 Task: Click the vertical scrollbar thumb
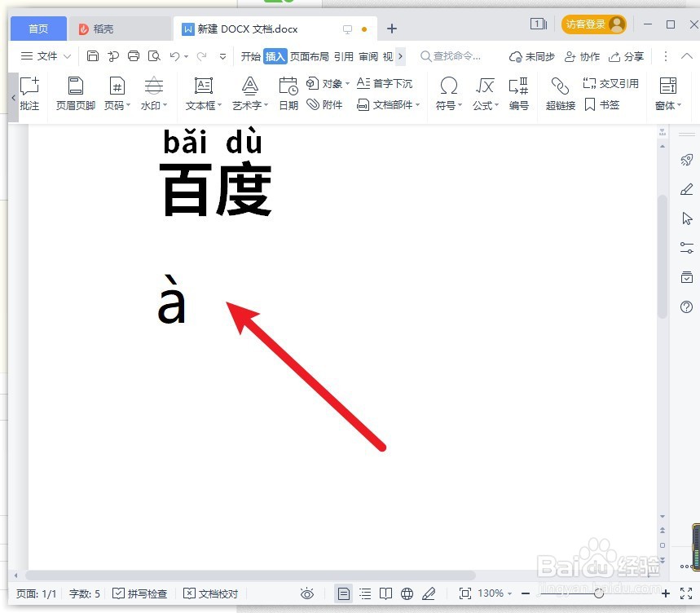click(x=662, y=256)
